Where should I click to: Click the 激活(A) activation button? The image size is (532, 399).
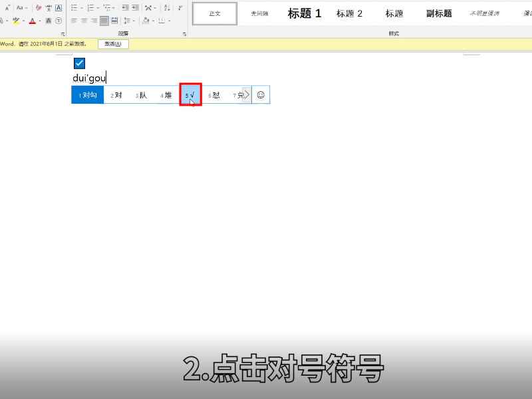pos(113,43)
